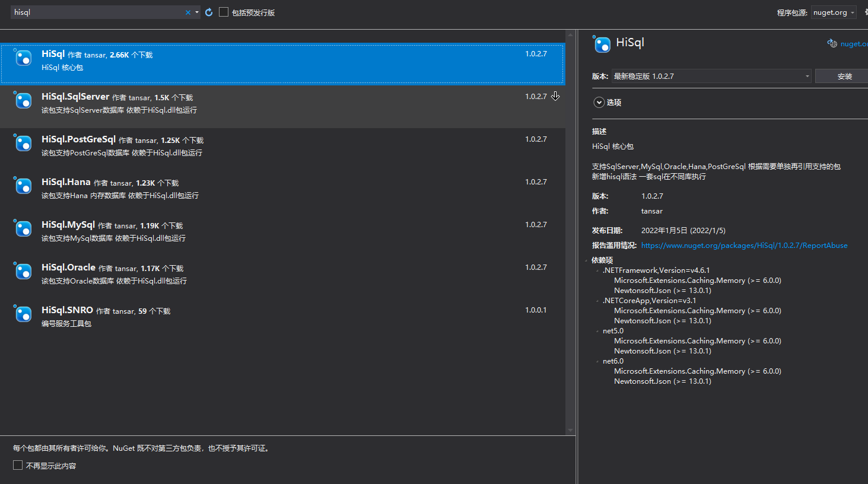The width and height of the screenshot is (868, 484).
Task: Click version 1.0.2.7 of HiSql.Oracle row
Action: 536,268
